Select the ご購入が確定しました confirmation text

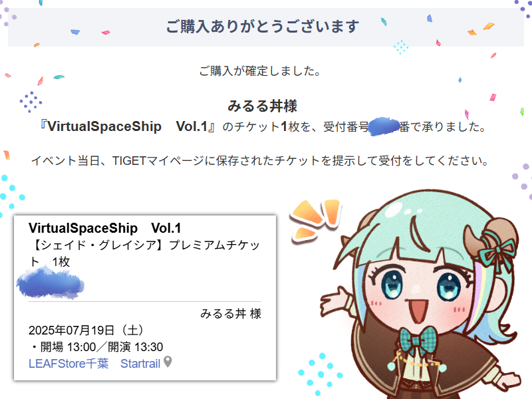(260, 71)
